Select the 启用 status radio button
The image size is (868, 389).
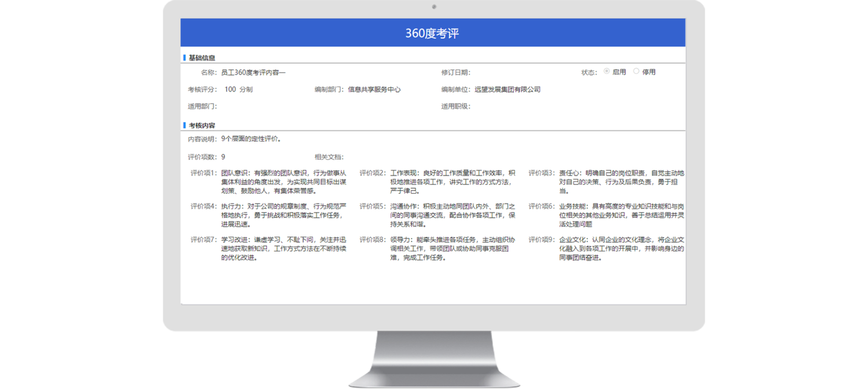pos(606,72)
